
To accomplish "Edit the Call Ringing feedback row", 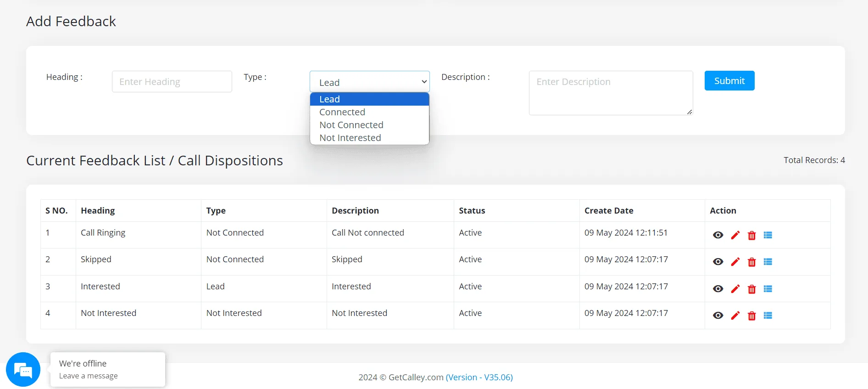I will 735,235.
